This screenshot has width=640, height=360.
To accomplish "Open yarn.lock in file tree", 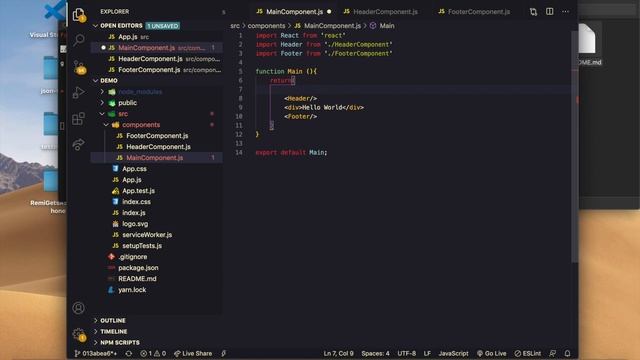I will [132, 290].
